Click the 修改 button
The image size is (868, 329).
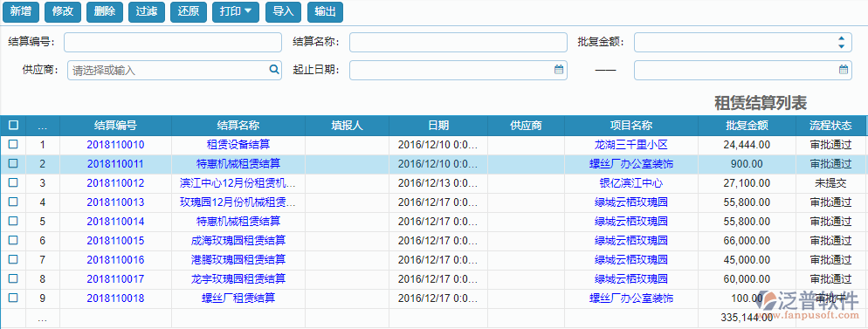pyautogui.click(x=63, y=12)
